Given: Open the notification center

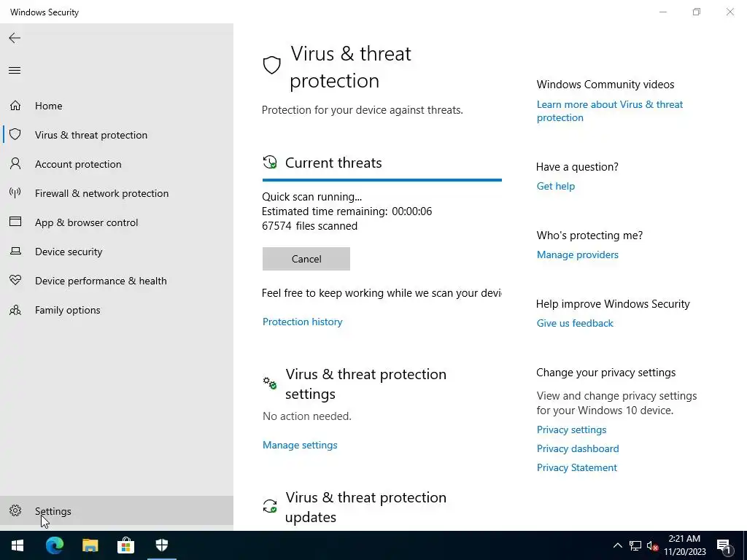Looking at the screenshot, I should (724, 545).
